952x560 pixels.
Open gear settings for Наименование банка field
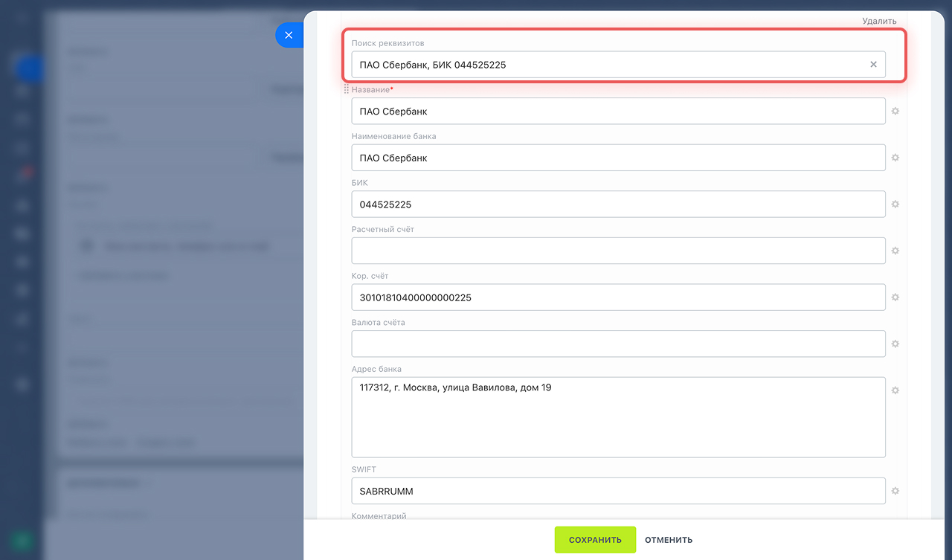click(x=895, y=158)
